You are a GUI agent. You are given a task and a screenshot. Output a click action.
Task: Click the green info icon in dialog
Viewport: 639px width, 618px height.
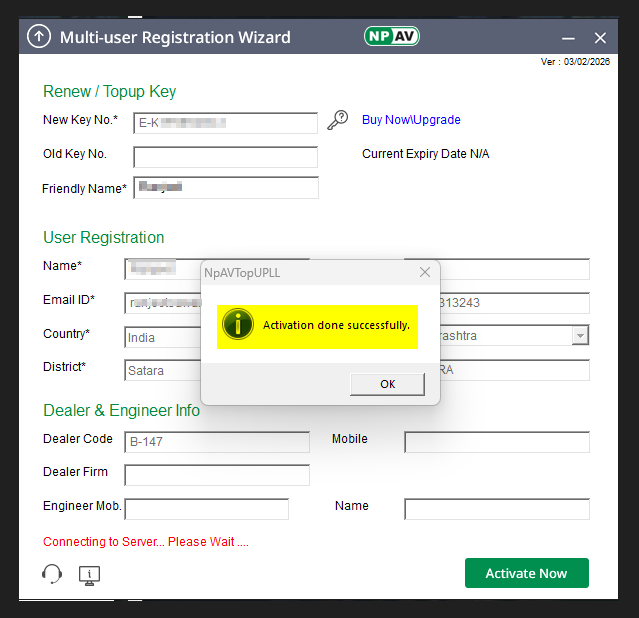(238, 325)
